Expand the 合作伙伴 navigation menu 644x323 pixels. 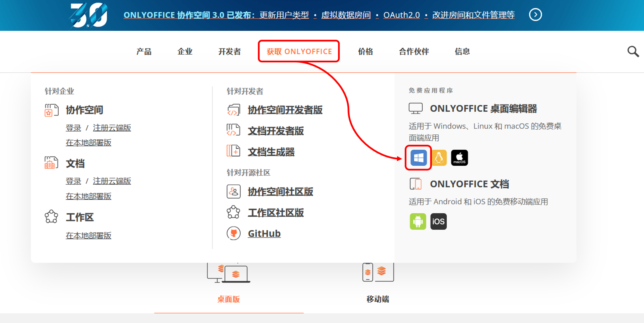click(x=414, y=51)
